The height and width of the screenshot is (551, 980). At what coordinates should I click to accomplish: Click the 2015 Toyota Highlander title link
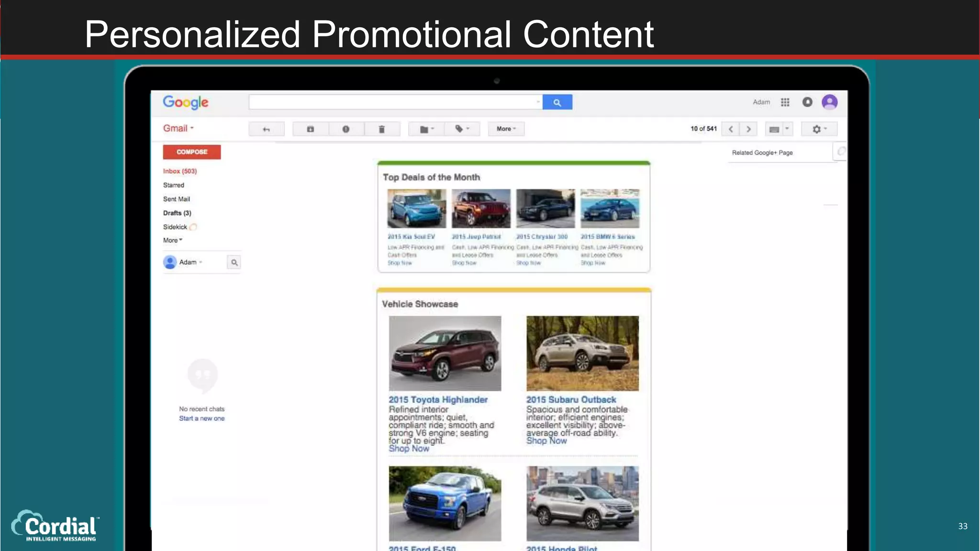(x=438, y=400)
